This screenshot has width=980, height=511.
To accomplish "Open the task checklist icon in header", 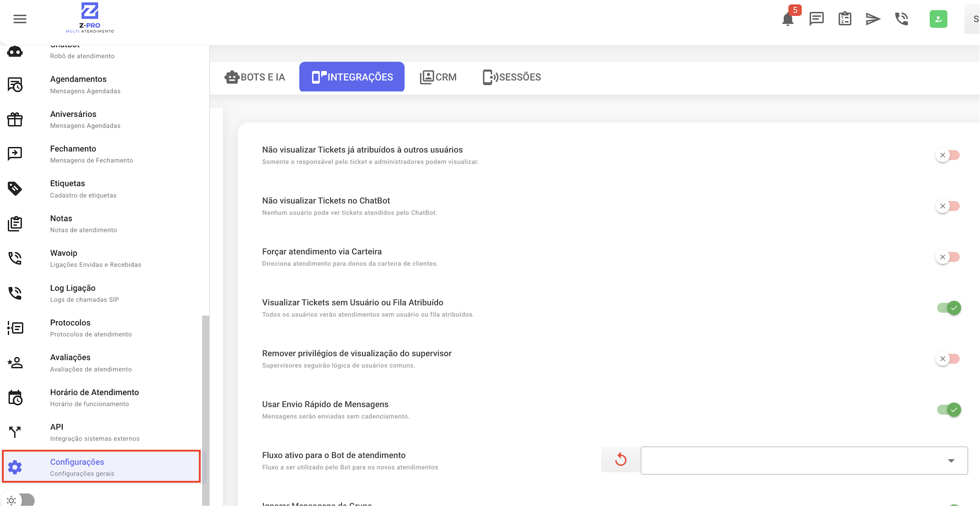I will tap(845, 19).
